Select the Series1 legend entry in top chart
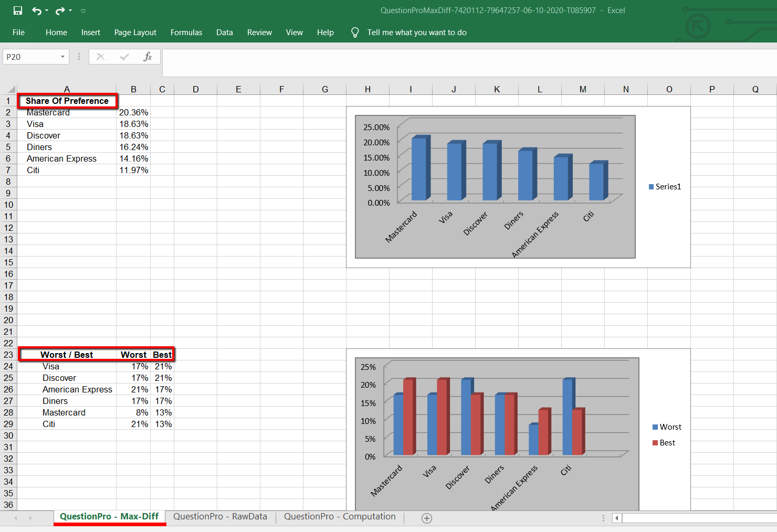This screenshot has height=532, width=777. pyautogui.click(x=665, y=186)
